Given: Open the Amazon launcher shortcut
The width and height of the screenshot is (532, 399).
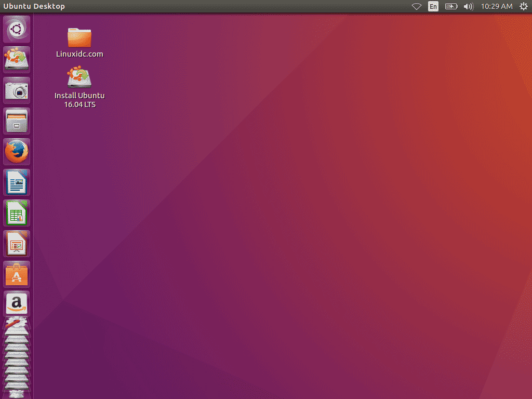Looking at the screenshot, I should click(16, 304).
